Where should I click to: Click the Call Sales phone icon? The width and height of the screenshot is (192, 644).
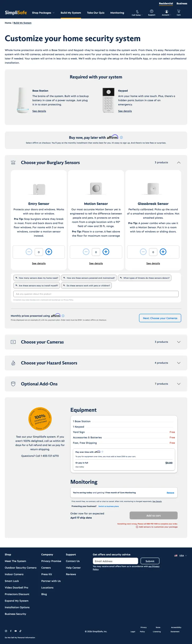[137, 11]
